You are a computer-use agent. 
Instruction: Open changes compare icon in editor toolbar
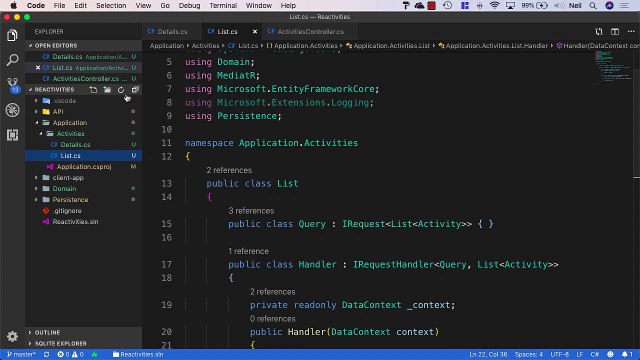click(599, 31)
